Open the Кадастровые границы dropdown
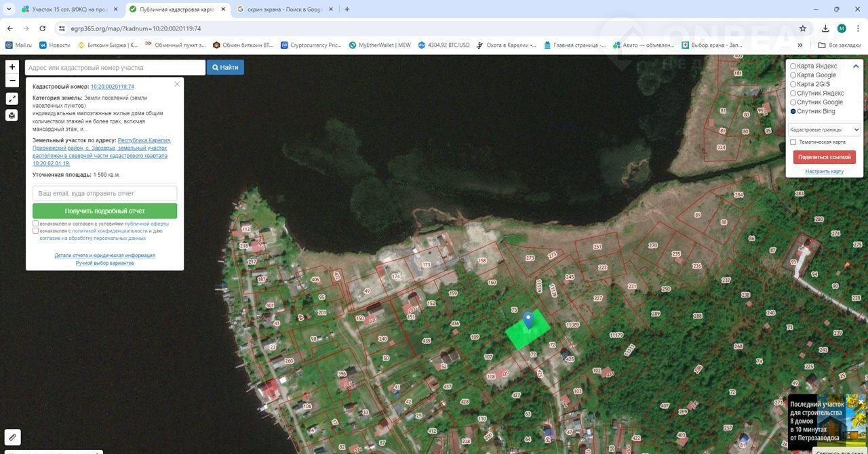Image resolution: width=868 pixels, height=454 pixels. tap(825, 129)
